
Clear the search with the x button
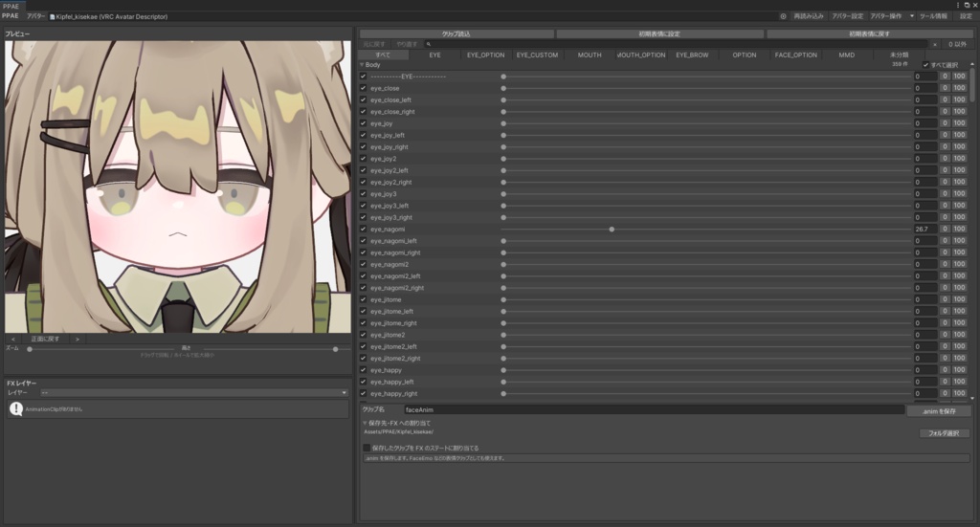(x=935, y=44)
